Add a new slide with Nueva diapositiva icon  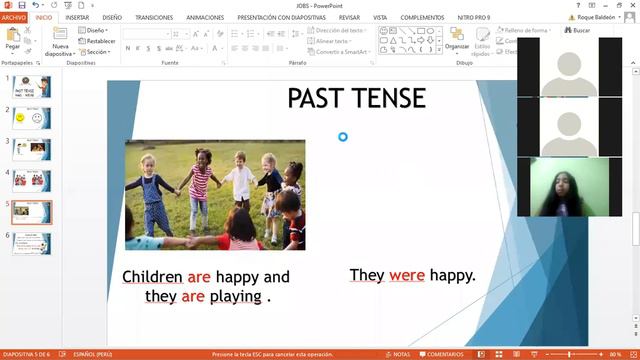tap(60, 34)
